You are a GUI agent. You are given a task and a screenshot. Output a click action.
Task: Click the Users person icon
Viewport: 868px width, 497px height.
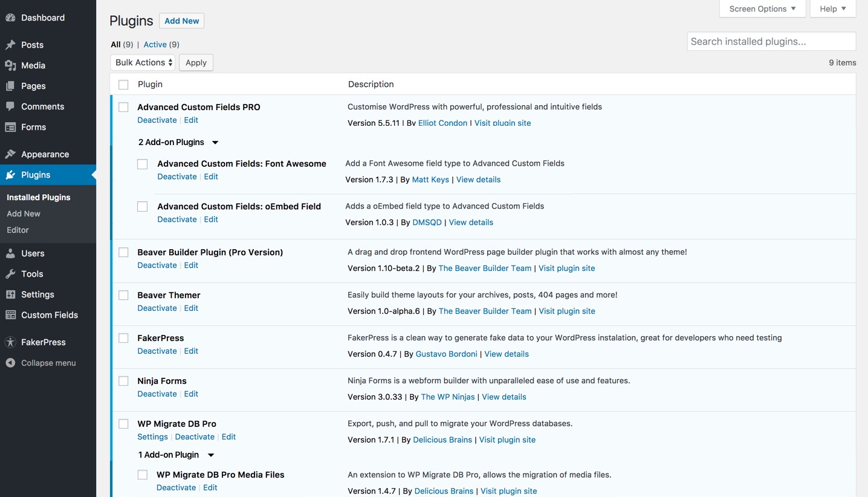(10, 253)
